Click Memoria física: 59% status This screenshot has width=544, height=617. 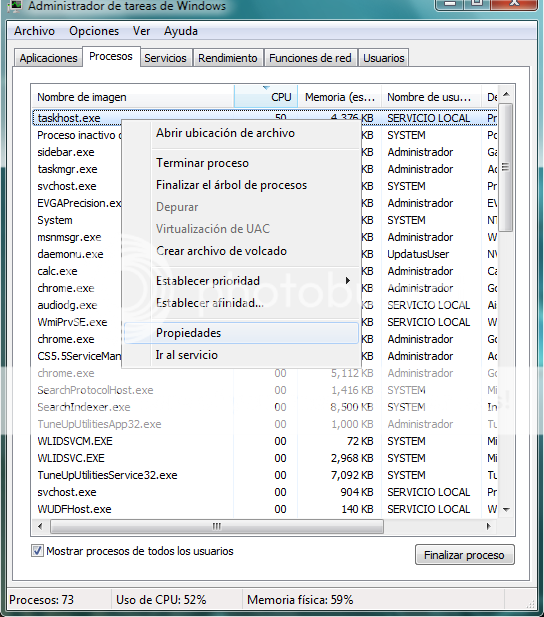(300, 600)
